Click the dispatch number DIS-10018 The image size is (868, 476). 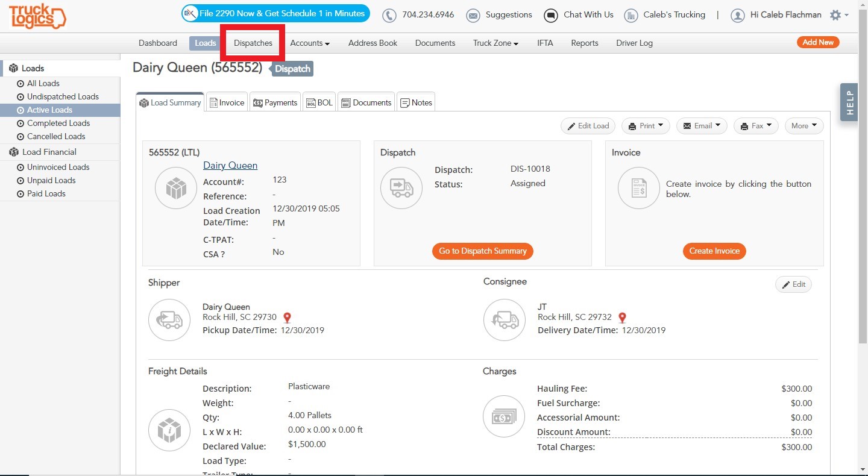[x=530, y=169]
